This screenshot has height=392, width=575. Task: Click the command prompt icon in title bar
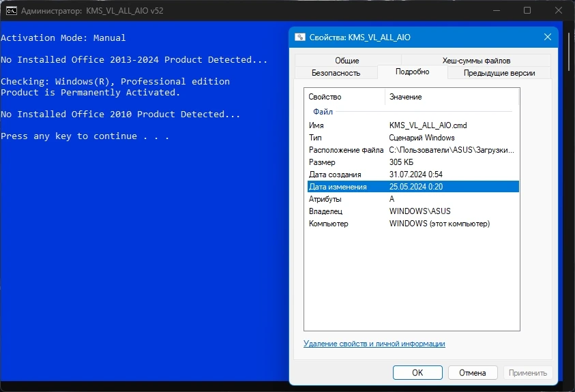coord(12,11)
